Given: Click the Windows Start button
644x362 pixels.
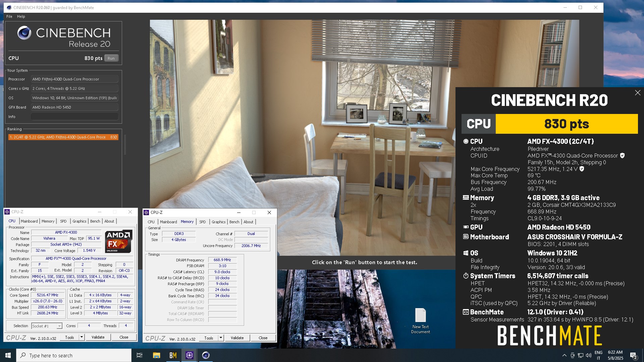Looking at the screenshot, I should coord(8,355).
